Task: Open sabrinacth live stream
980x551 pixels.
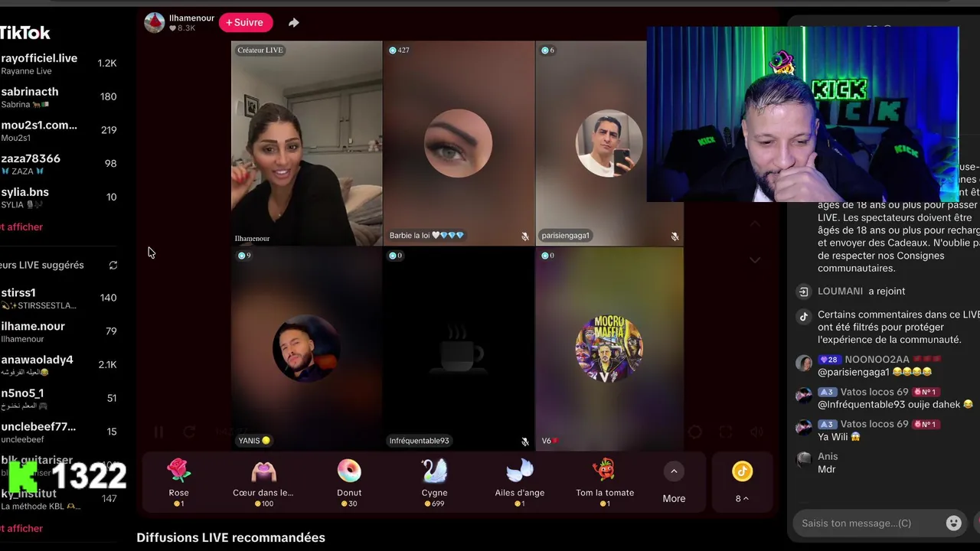Action: click(x=60, y=97)
